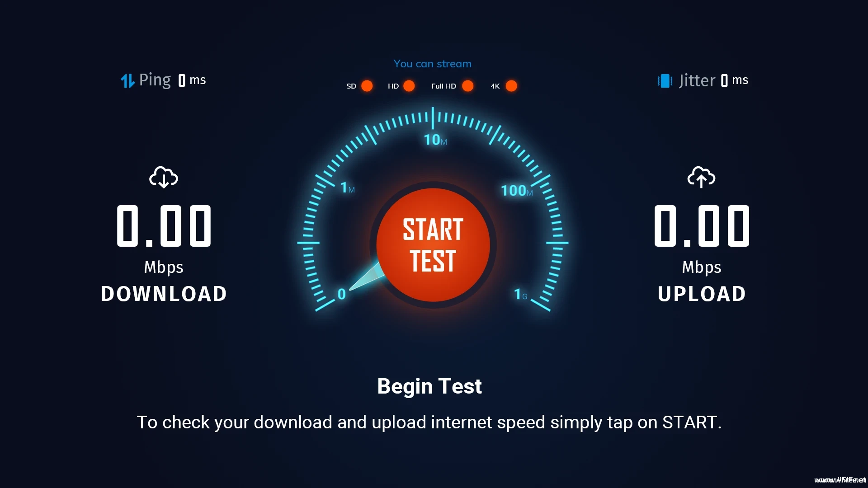868x488 pixels.
Task: Click the UPLOAD label
Action: coord(702,294)
